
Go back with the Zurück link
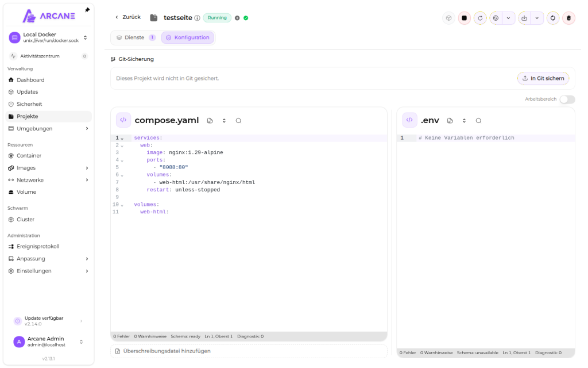click(128, 17)
